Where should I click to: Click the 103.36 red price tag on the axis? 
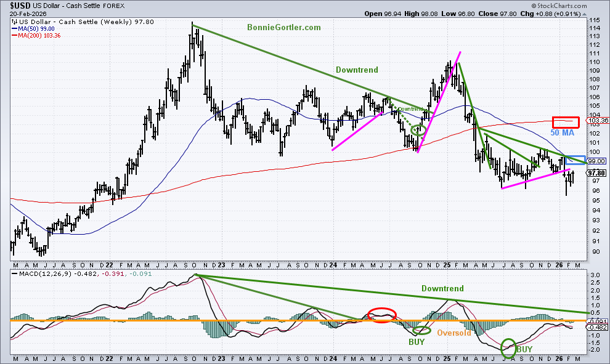click(595, 120)
